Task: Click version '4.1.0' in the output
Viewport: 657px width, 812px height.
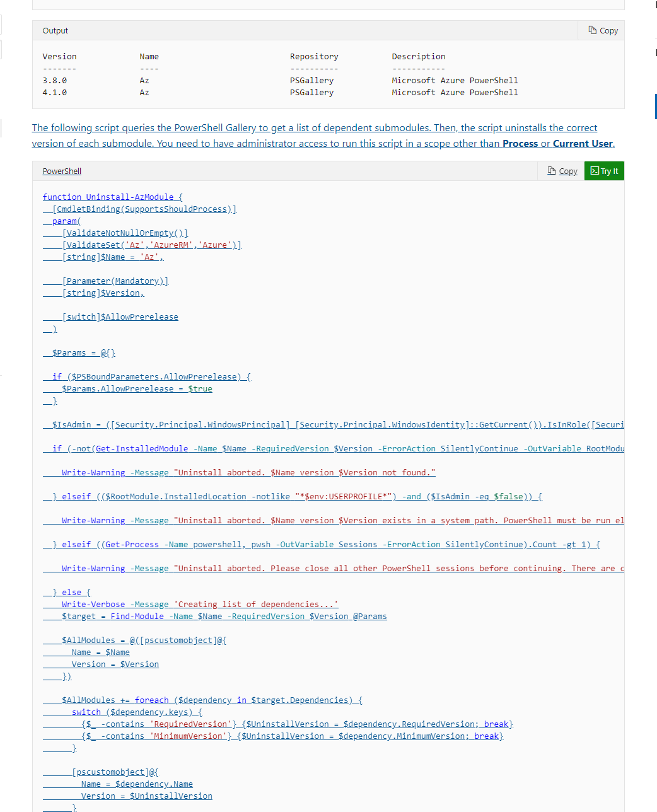Action: click(x=55, y=92)
